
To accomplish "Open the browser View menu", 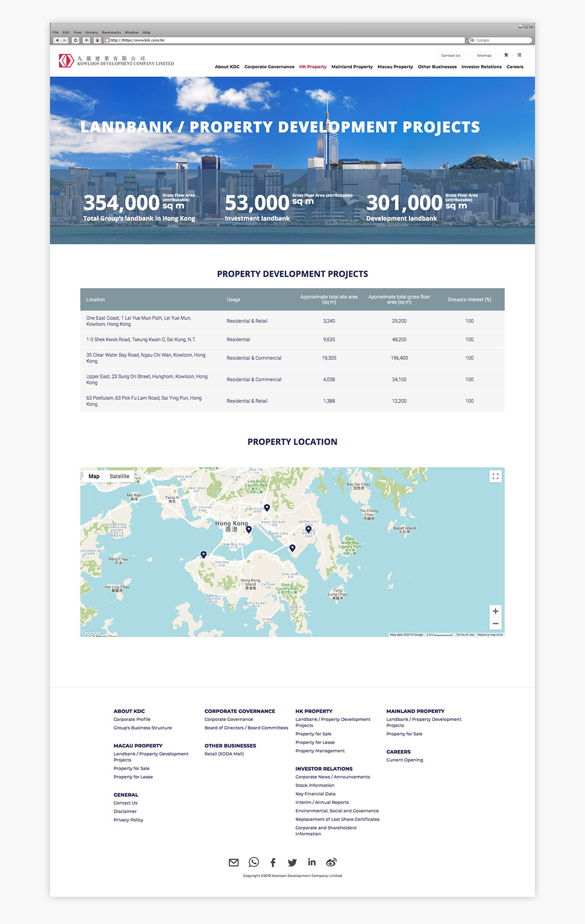I will point(78,32).
